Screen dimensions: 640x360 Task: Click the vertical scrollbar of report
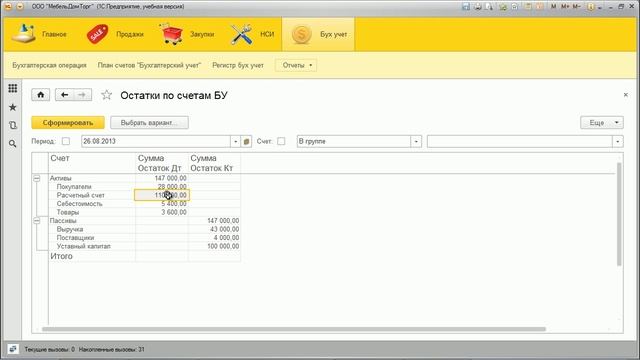[x=619, y=214]
